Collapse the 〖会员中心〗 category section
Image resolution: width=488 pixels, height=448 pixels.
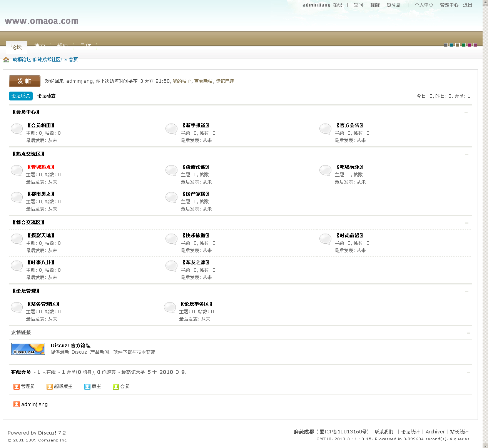tap(466, 112)
